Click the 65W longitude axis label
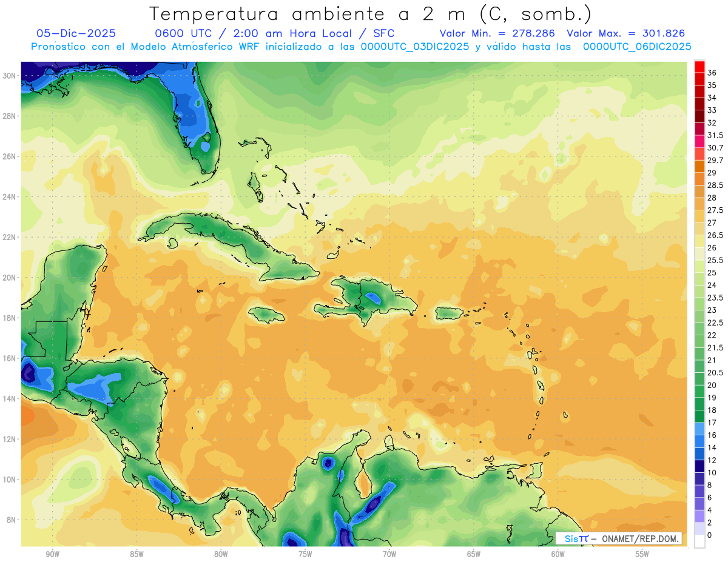The height and width of the screenshot is (562, 728). 474,554
